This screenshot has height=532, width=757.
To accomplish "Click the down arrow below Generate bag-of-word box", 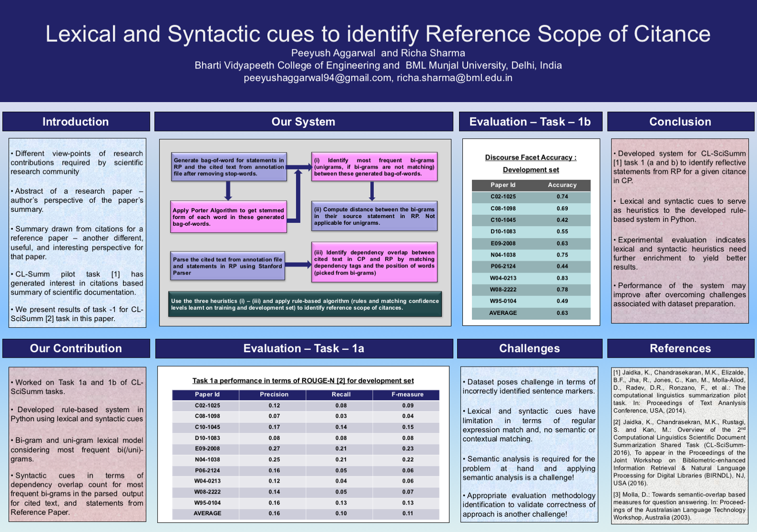I will pos(228,191).
